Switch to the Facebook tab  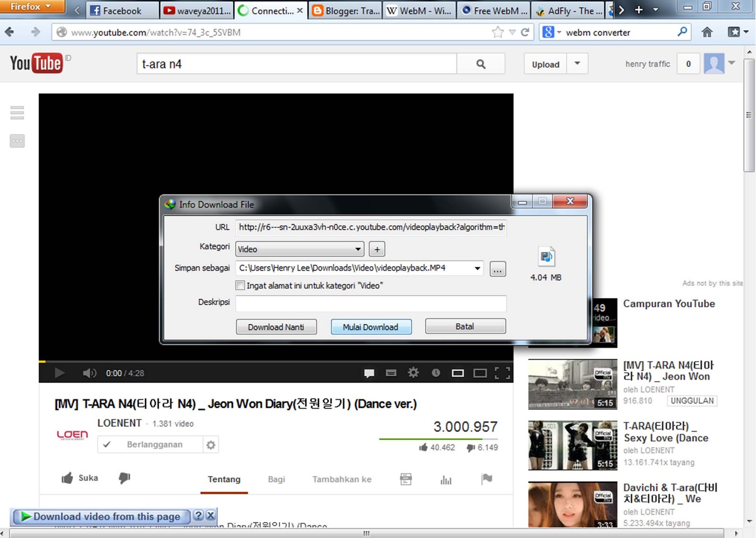[x=122, y=10]
